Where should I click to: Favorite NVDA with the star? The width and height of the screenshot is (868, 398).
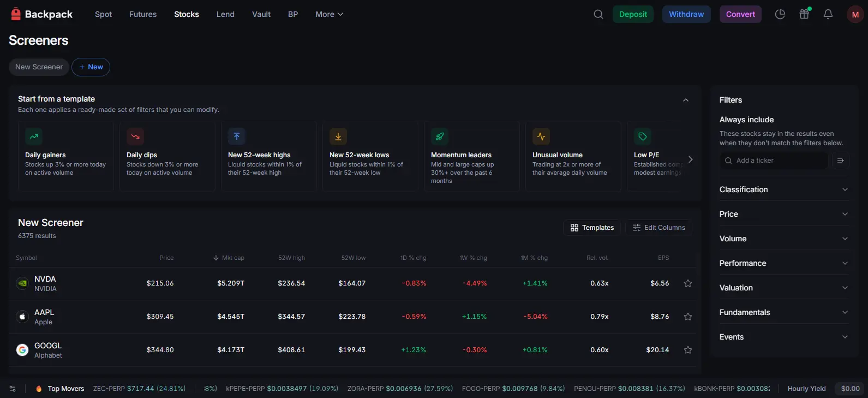click(x=688, y=283)
